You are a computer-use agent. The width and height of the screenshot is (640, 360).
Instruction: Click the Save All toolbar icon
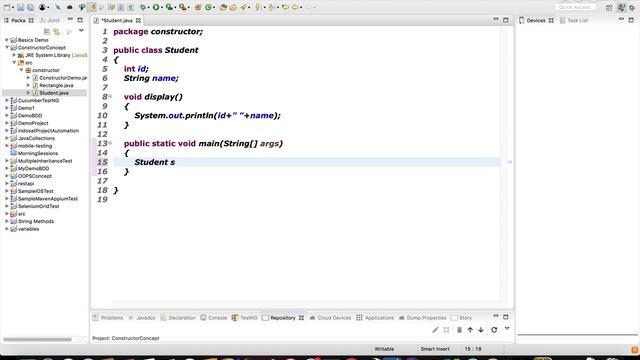(30, 7)
